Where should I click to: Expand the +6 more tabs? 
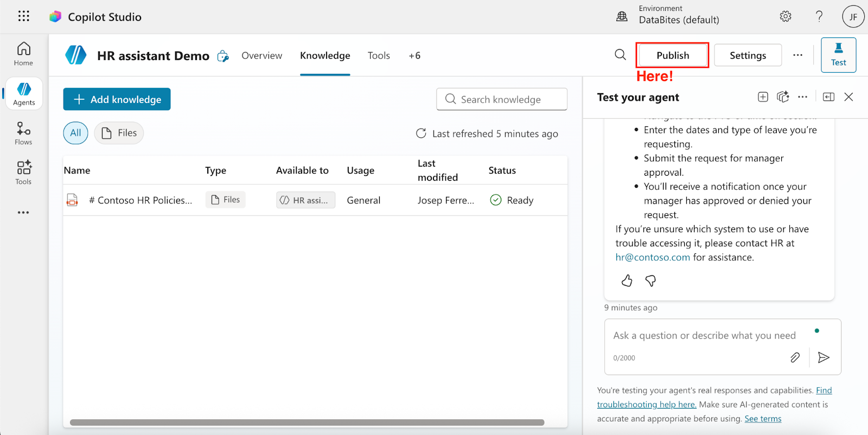[x=414, y=55]
